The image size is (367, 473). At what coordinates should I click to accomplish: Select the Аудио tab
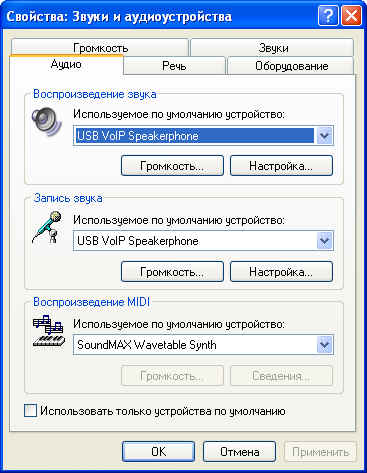[x=66, y=64]
